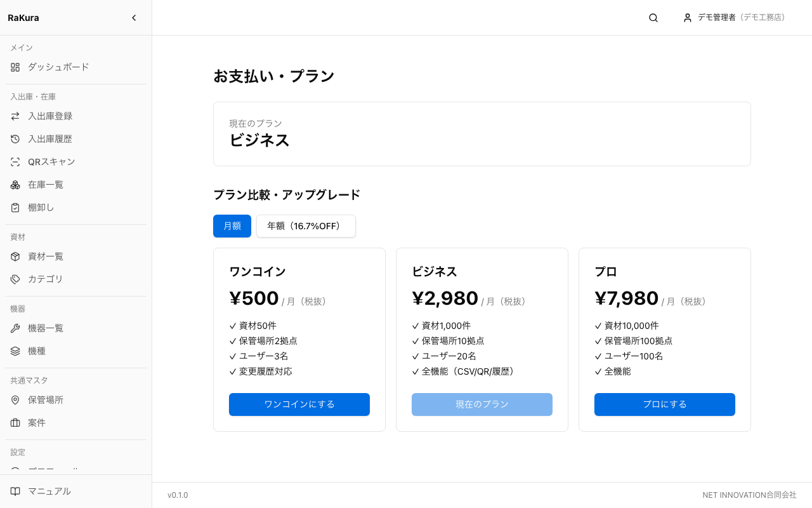Choose the ワンコインにする plan button
Viewport: 812px width, 508px height.
coord(299,404)
